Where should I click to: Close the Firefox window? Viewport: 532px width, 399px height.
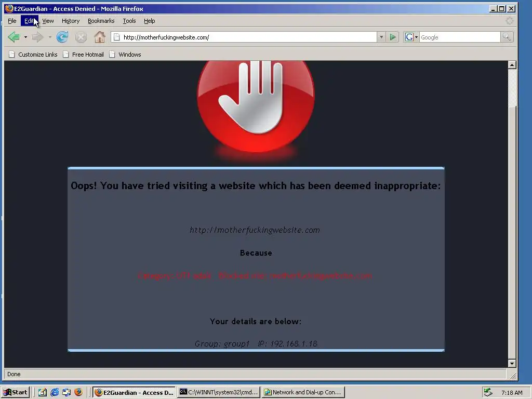tap(511, 8)
